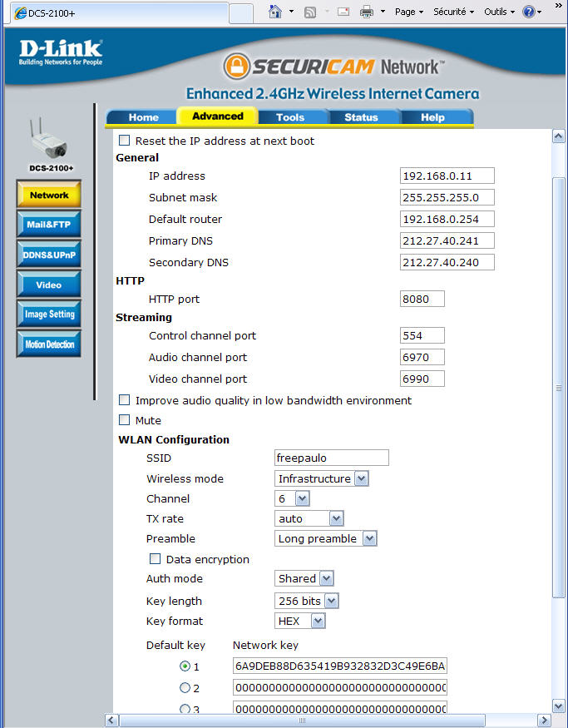Viewport: 568px width, 728px height.
Task: Click the horizontal scrollbar thumb
Action: [x=302, y=721]
